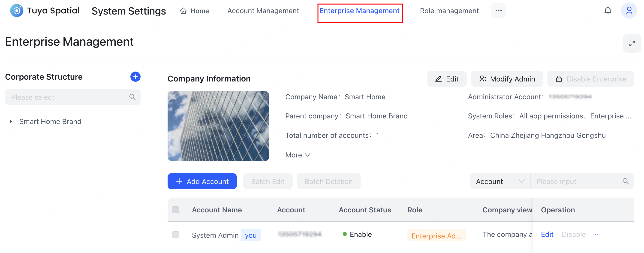Open the three-dot overflow menu in navigation
Screen dimensions: 644x253
(x=499, y=11)
